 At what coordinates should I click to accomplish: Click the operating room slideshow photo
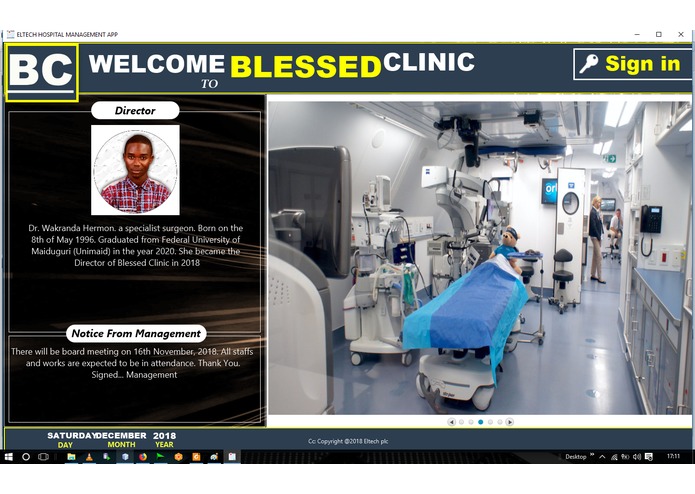pyautogui.click(x=480, y=258)
